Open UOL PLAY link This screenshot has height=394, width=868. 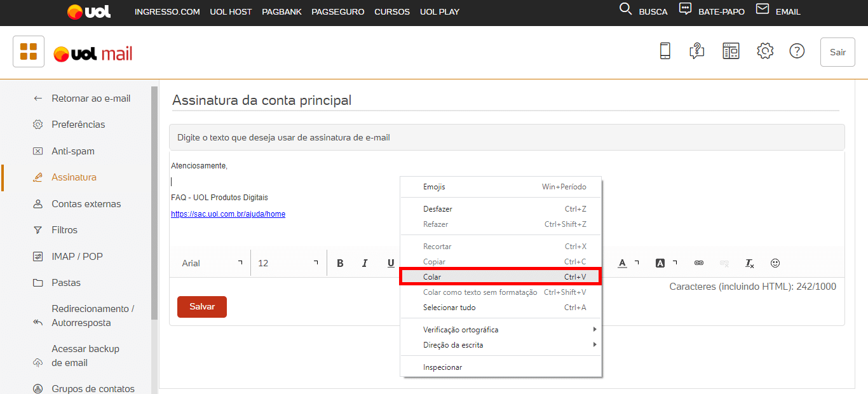(x=440, y=12)
